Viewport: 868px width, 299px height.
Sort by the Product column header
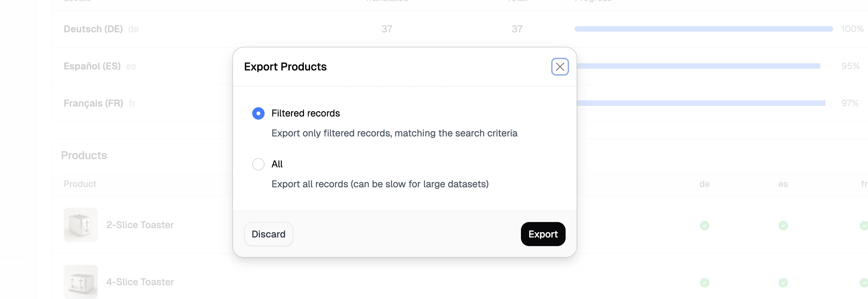(80, 184)
